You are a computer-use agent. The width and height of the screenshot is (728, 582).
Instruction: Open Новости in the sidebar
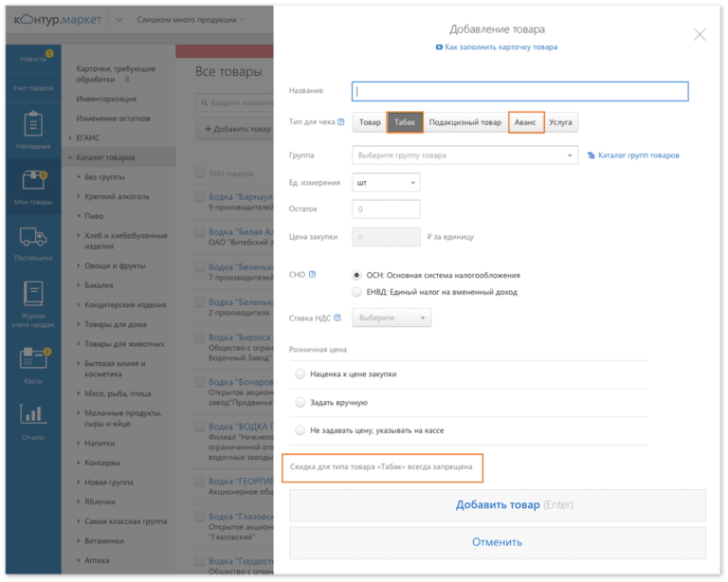tap(33, 59)
